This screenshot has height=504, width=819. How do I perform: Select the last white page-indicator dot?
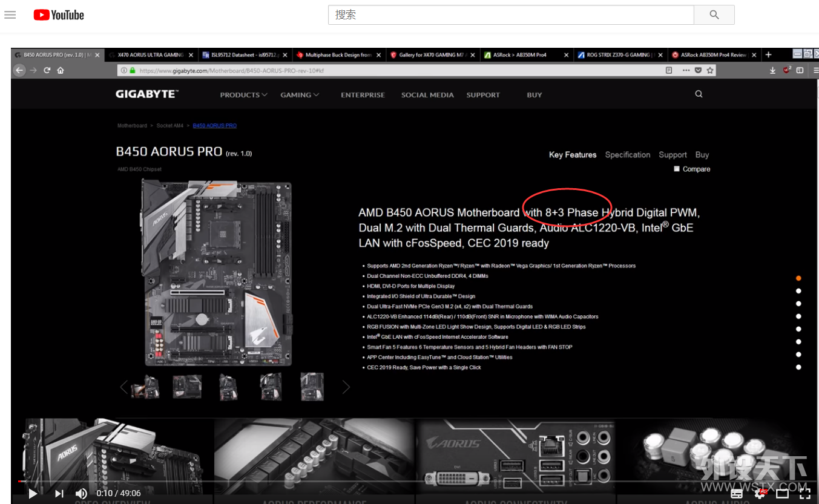pyautogui.click(x=798, y=367)
